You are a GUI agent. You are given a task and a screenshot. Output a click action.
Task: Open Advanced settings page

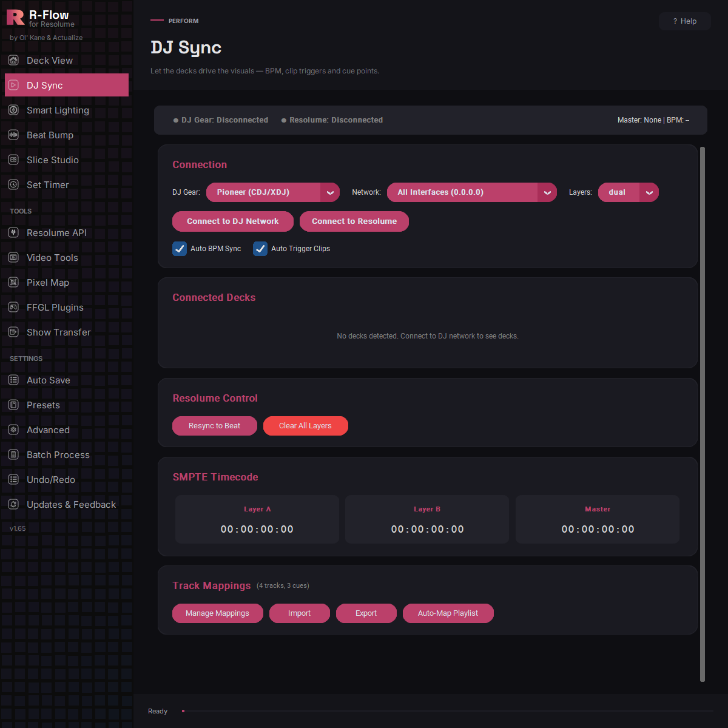pyautogui.click(x=67, y=430)
